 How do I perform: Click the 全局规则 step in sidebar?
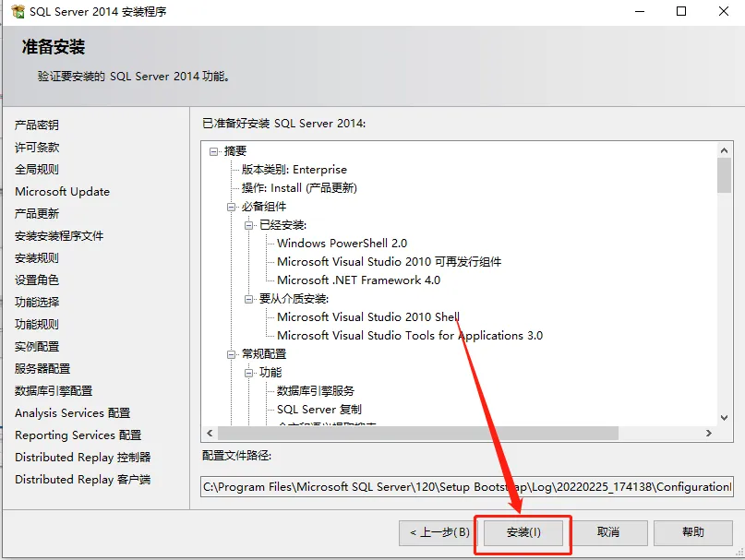point(37,169)
